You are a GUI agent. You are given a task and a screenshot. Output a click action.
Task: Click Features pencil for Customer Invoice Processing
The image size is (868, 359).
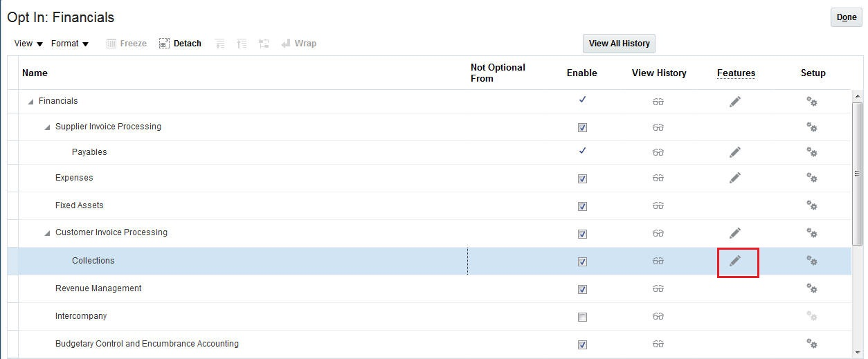(735, 233)
